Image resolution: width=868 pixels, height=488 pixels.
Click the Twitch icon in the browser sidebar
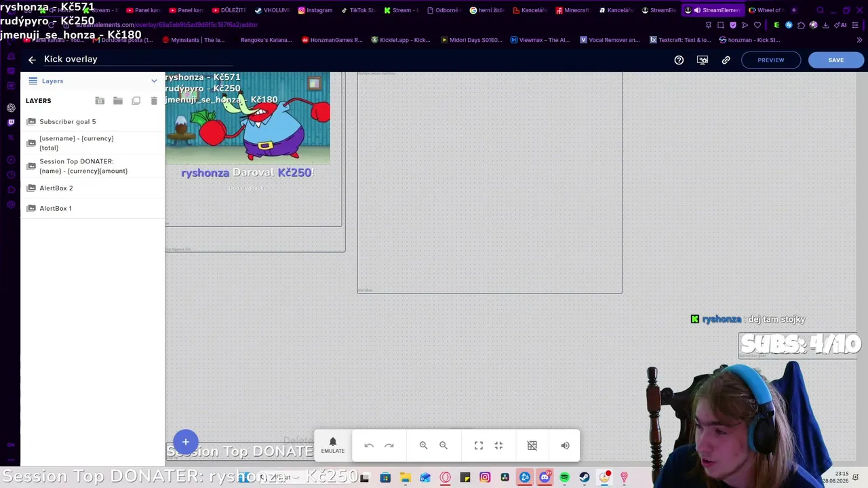[11, 123]
